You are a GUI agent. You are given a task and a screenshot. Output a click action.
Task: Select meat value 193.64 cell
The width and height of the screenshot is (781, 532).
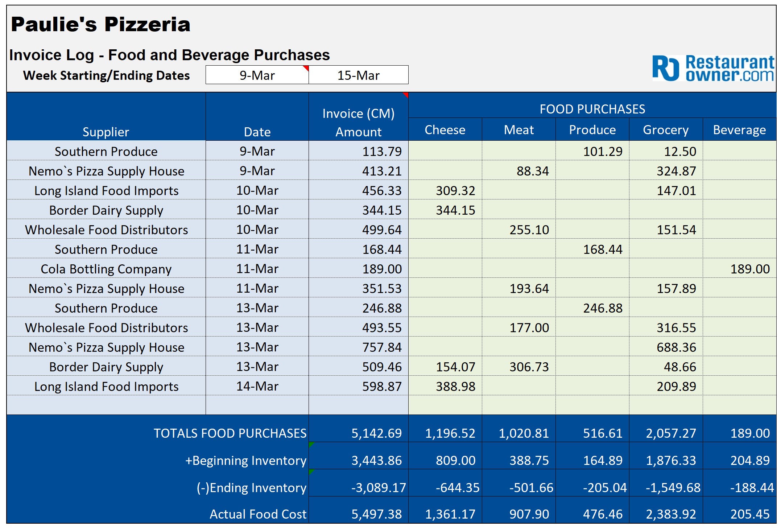coord(519,288)
